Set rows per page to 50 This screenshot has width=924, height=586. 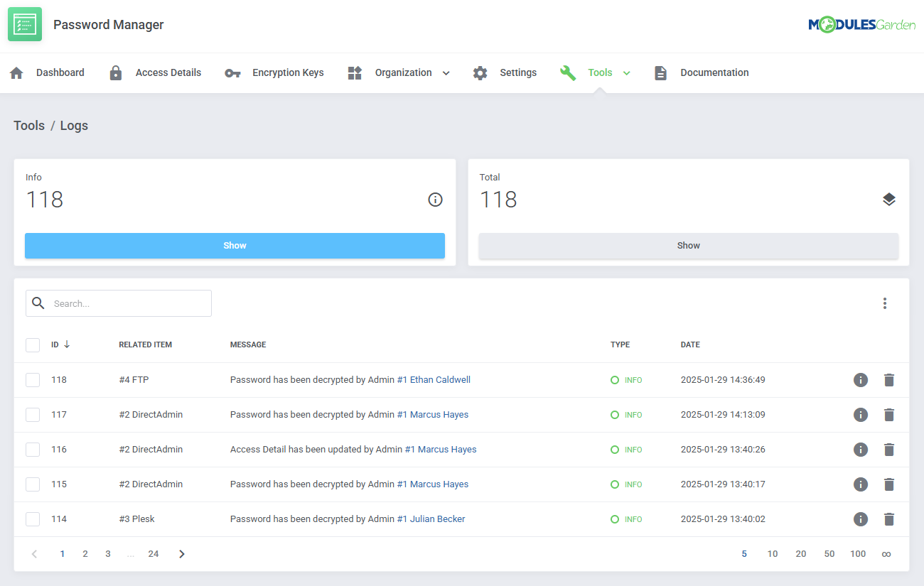829,554
